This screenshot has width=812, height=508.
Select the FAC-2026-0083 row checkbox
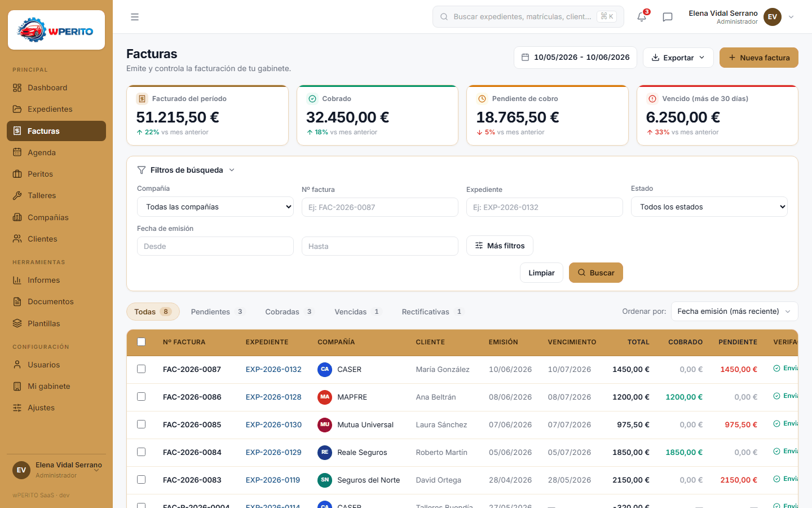point(142,480)
